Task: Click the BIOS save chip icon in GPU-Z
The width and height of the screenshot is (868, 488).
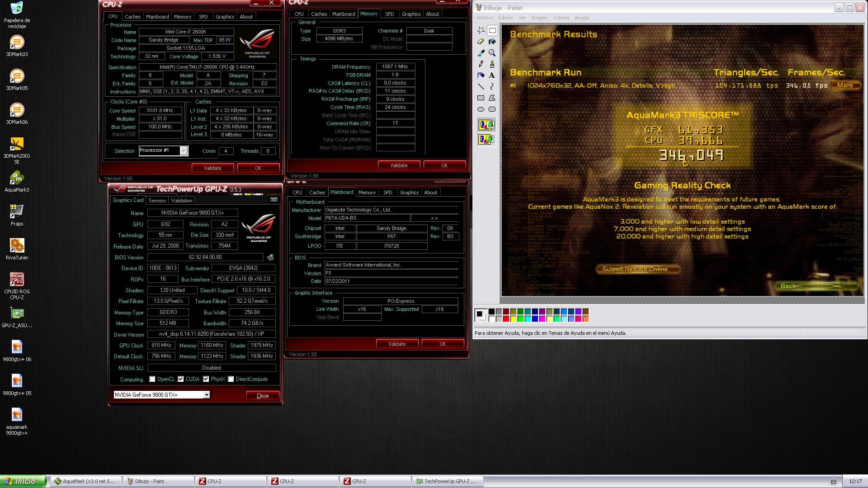Action: coord(270,258)
